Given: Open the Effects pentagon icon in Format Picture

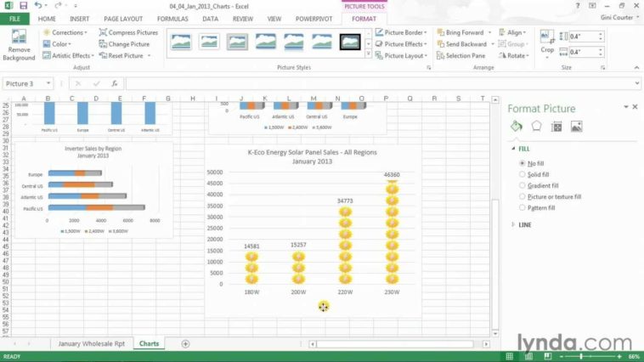Looking at the screenshot, I should pos(536,127).
